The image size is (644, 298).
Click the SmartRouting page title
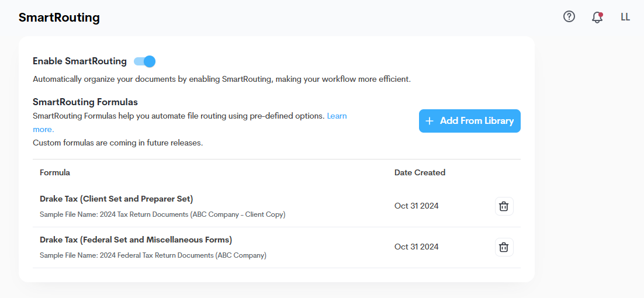pos(59,18)
